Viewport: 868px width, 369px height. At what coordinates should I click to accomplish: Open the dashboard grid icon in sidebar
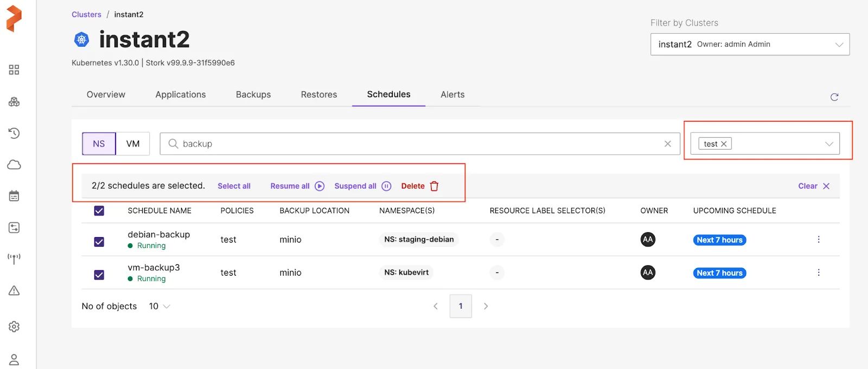pos(14,70)
